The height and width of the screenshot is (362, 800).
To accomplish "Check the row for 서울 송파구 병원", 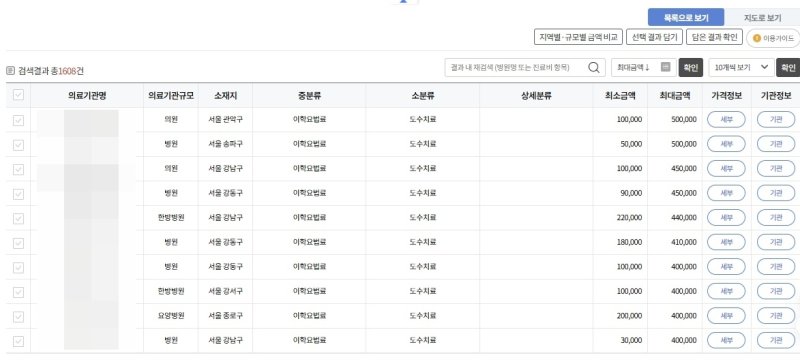I will 18,145.
